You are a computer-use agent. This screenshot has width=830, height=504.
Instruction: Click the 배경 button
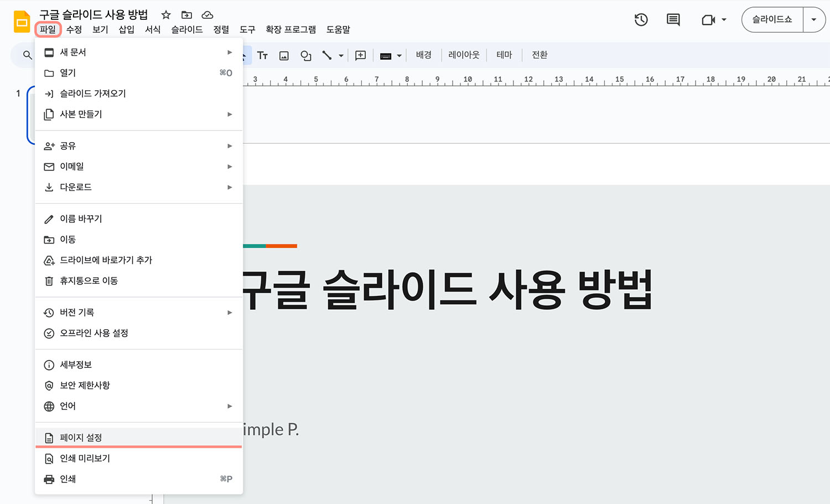click(x=423, y=55)
